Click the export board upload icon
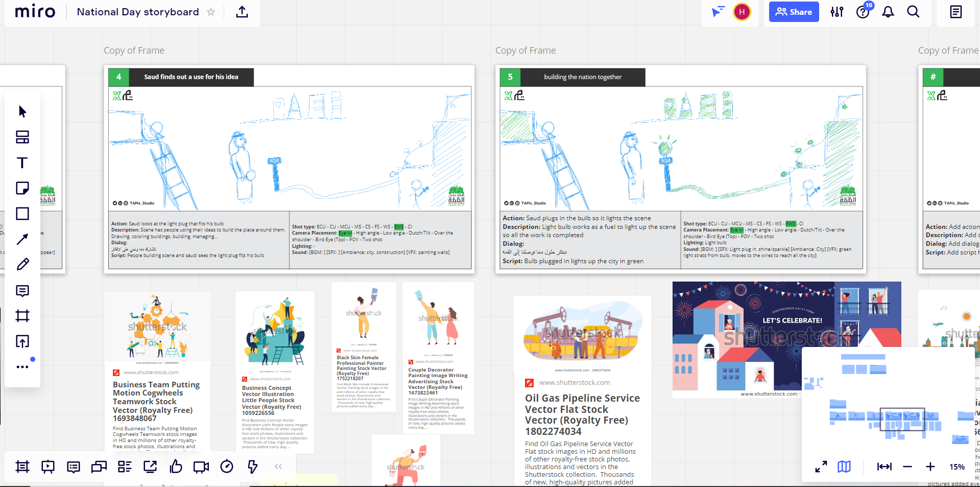The image size is (980, 487). [x=242, y=12]
